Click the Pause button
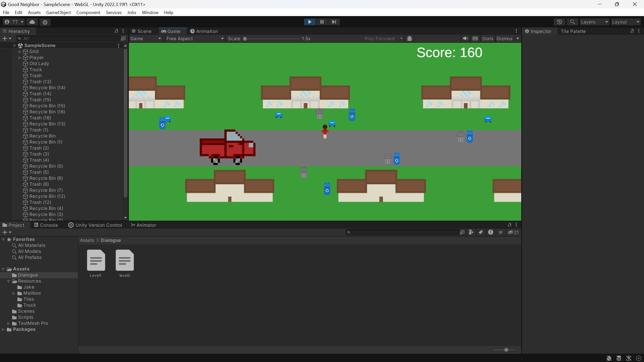This screenshot has width=644, height=362. (x=322, y=22)
